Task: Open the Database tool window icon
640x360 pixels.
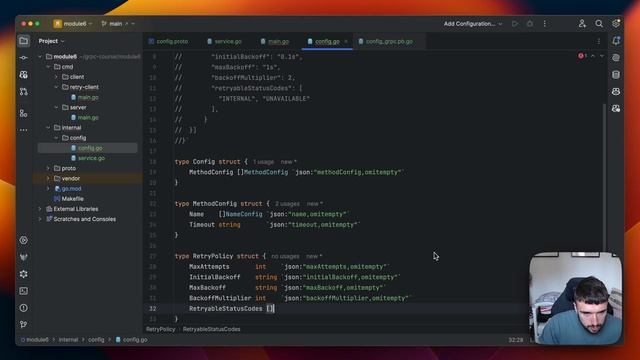Action: tap(616, 75)
